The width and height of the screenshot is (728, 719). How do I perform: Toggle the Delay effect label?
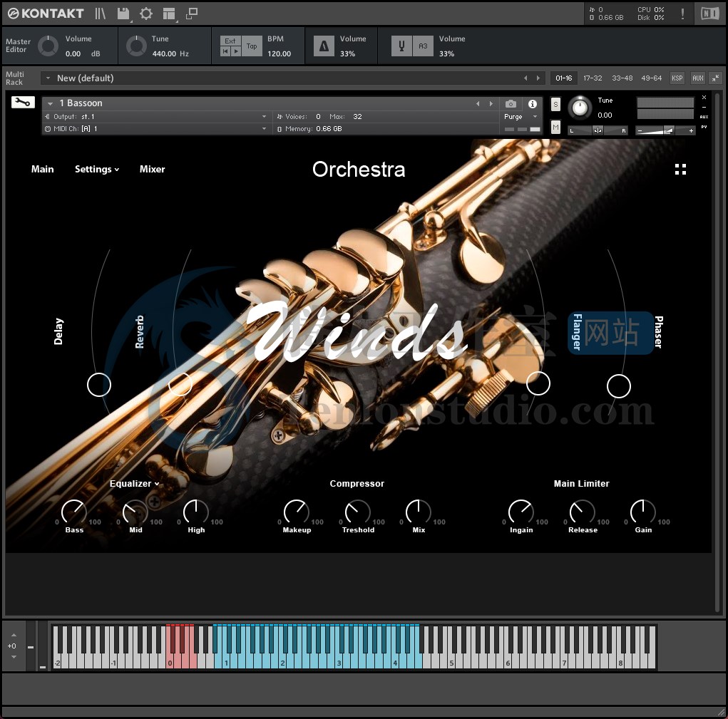(x=58, y=331)
